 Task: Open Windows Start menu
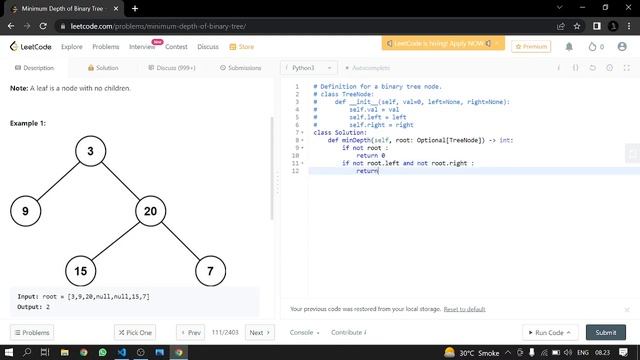click(x=9, y=352)
